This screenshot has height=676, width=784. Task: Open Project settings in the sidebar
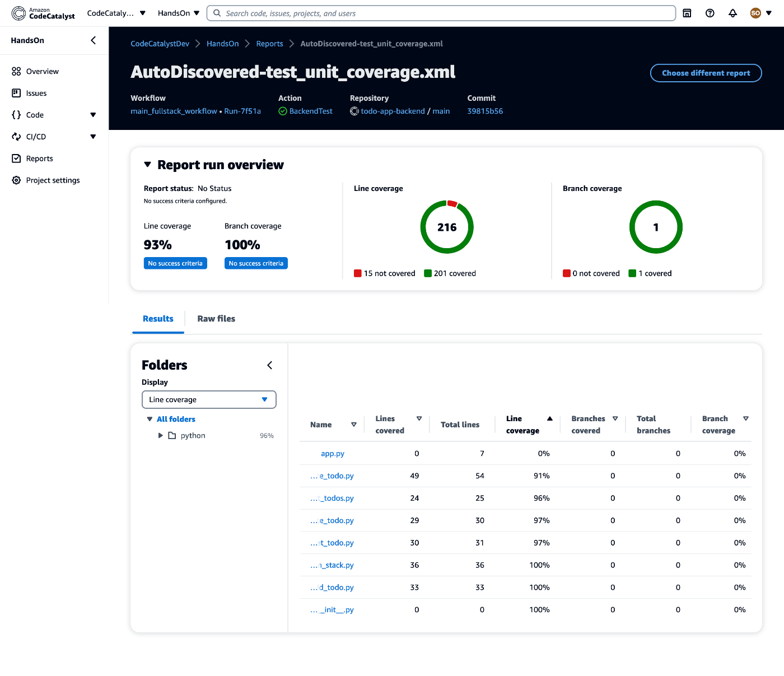tap(54, 180)
